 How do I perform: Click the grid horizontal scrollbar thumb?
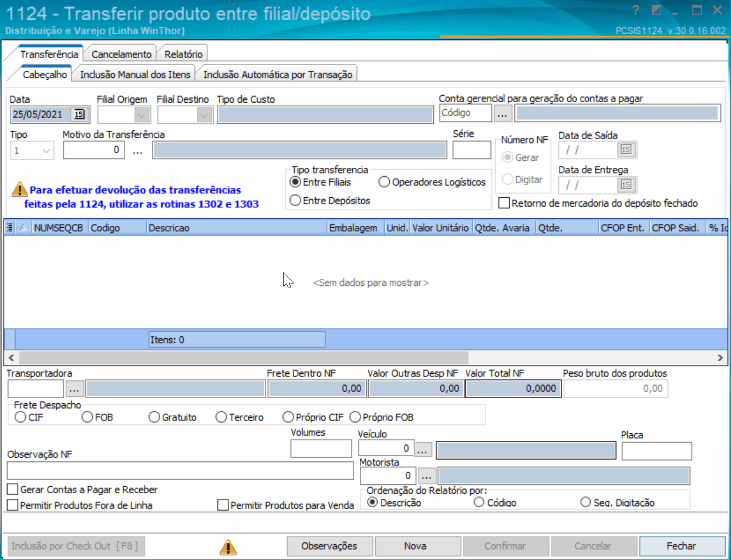(244, 357)
